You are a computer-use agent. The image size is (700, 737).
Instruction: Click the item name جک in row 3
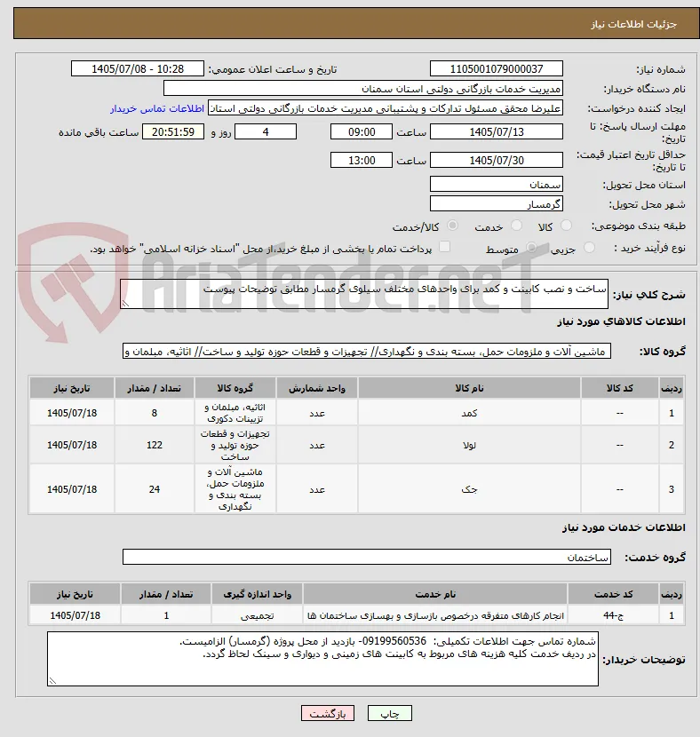click(x=469, y=489)
